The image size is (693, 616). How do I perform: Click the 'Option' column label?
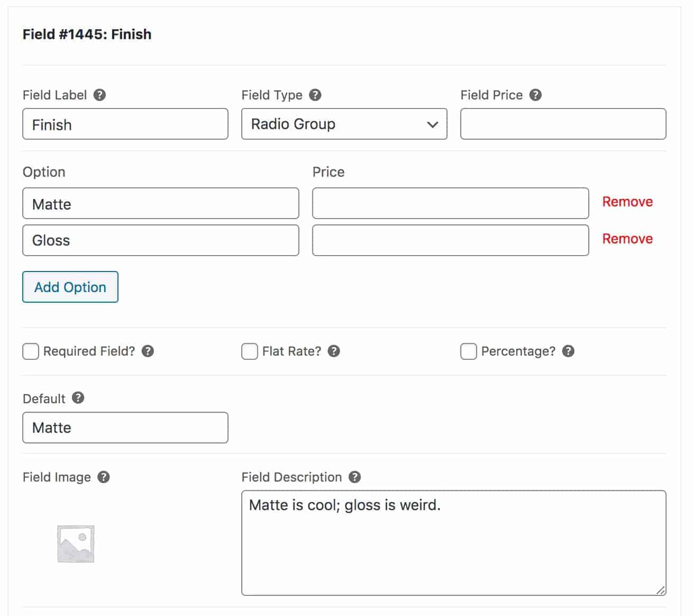44,172
